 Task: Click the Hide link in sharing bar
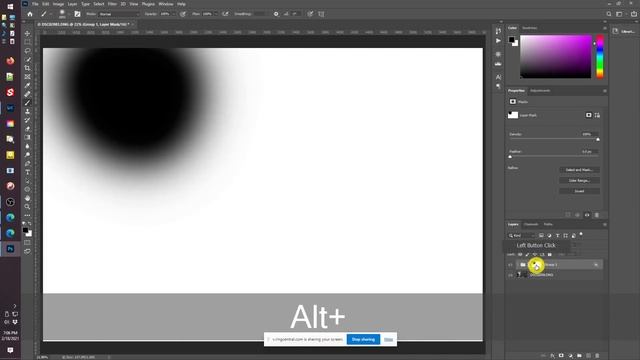tap(389, 340)
